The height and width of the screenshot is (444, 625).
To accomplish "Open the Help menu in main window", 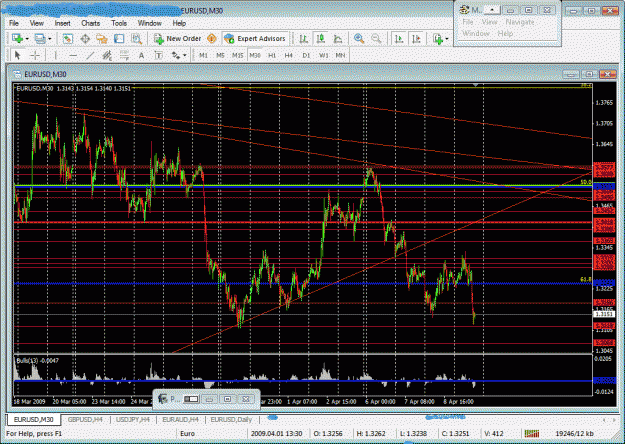I will 179,23.
